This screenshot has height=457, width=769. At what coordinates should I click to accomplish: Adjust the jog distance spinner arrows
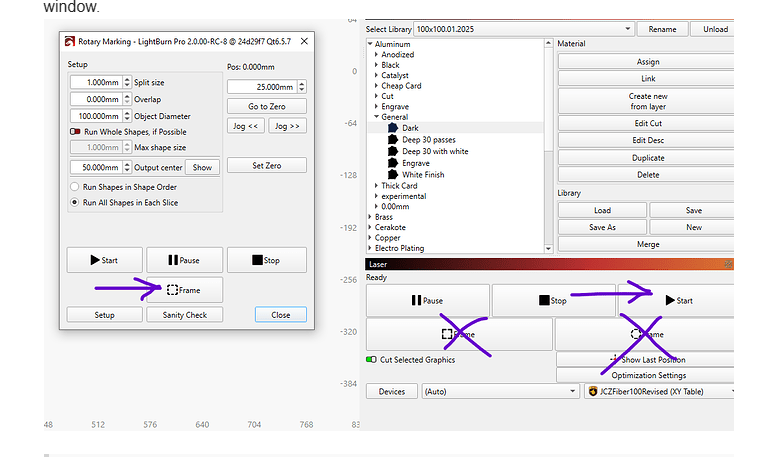pyautogui.click(x=302, y=87)
